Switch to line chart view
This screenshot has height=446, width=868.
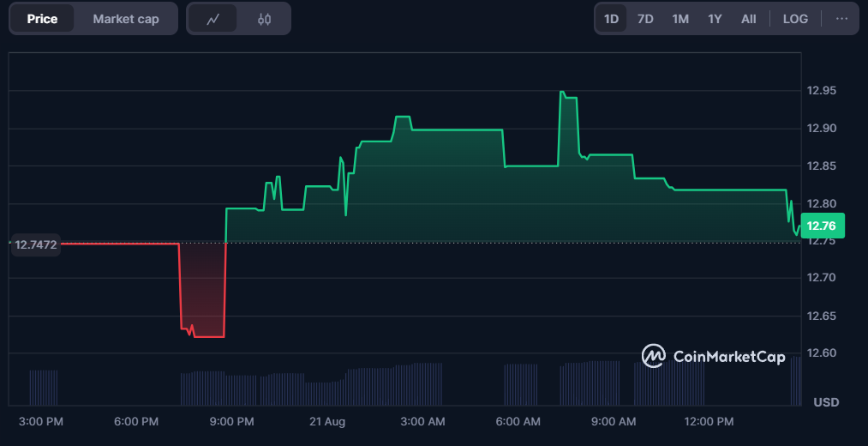click(x=213, y=19)
